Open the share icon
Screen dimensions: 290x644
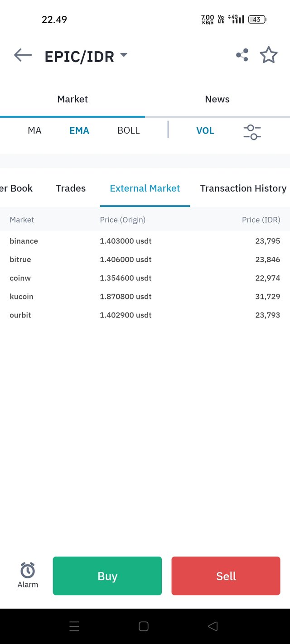click(x=242, y=55)
